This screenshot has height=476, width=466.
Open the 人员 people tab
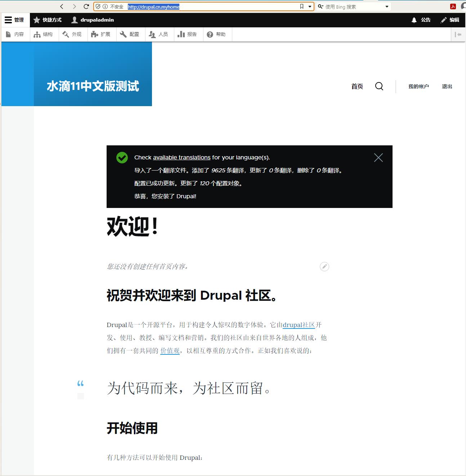tap(159, 35)
